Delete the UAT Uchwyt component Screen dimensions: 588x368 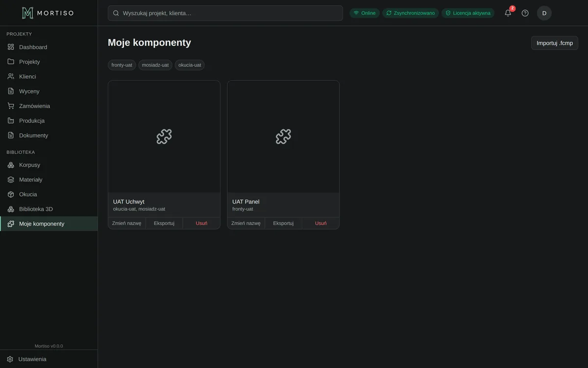pos(201,223)
